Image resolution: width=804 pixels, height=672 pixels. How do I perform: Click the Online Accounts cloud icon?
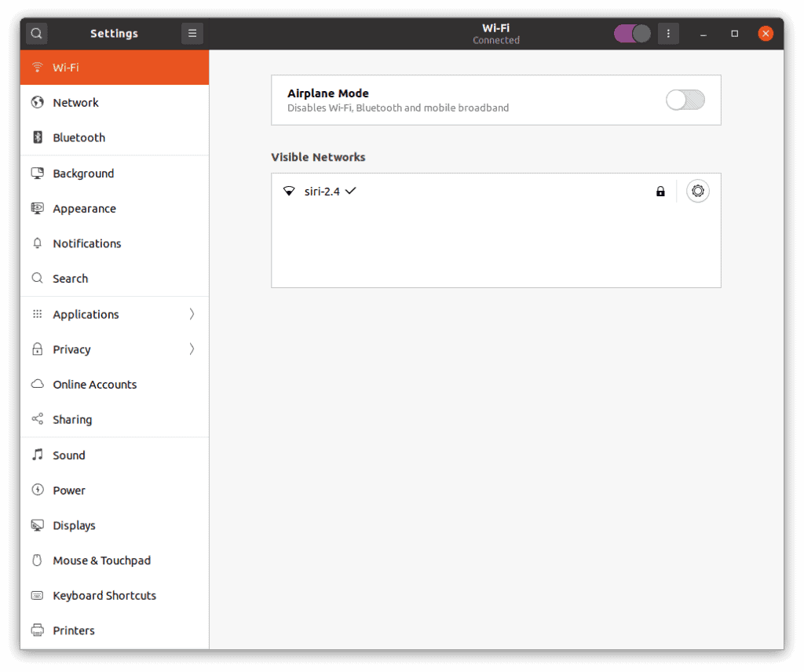pos(37,384)
